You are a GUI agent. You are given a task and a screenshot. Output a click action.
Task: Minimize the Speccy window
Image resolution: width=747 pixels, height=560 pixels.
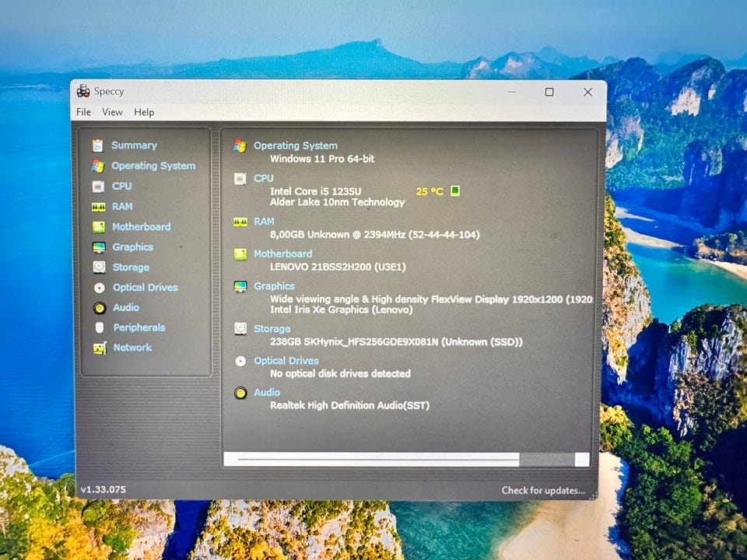(x=512, y=92)
